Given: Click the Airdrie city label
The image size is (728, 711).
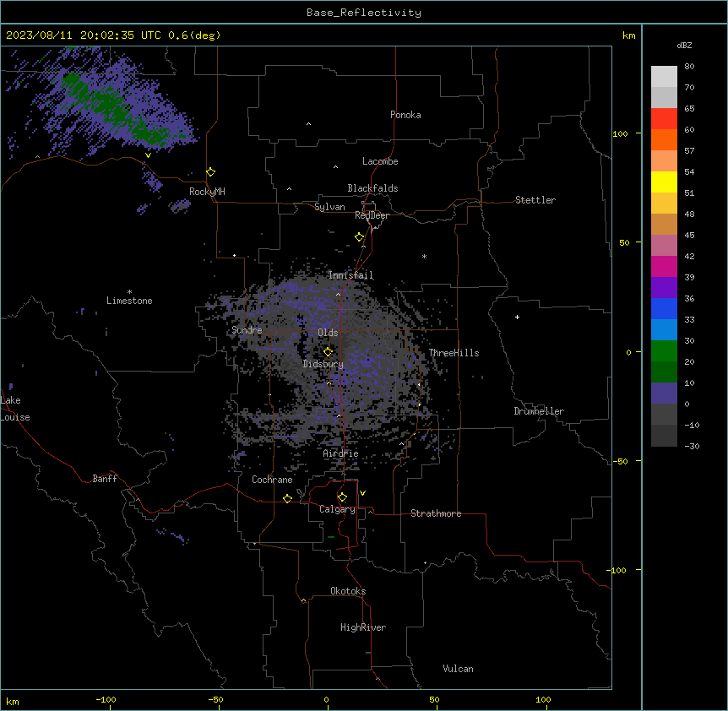Looking at the screenshot, I should point(340,453).
